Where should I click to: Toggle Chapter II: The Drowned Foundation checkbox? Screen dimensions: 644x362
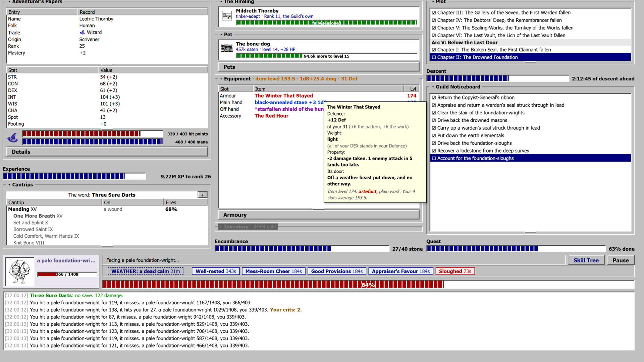(x=434, y=57)
